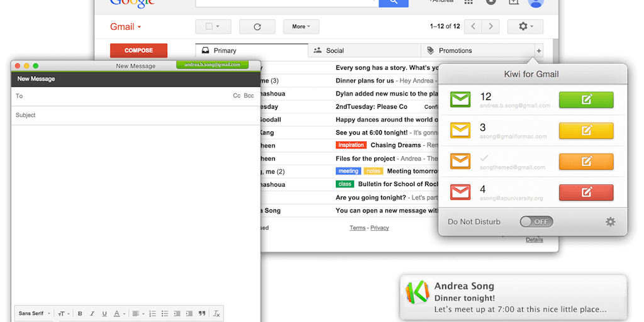Compose from the yellow asong@gmailformac.com button

pyautogui.click(x=586, y=131)
